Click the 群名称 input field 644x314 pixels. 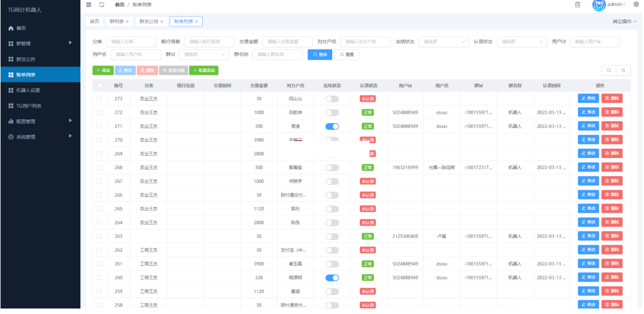(277, 54)
